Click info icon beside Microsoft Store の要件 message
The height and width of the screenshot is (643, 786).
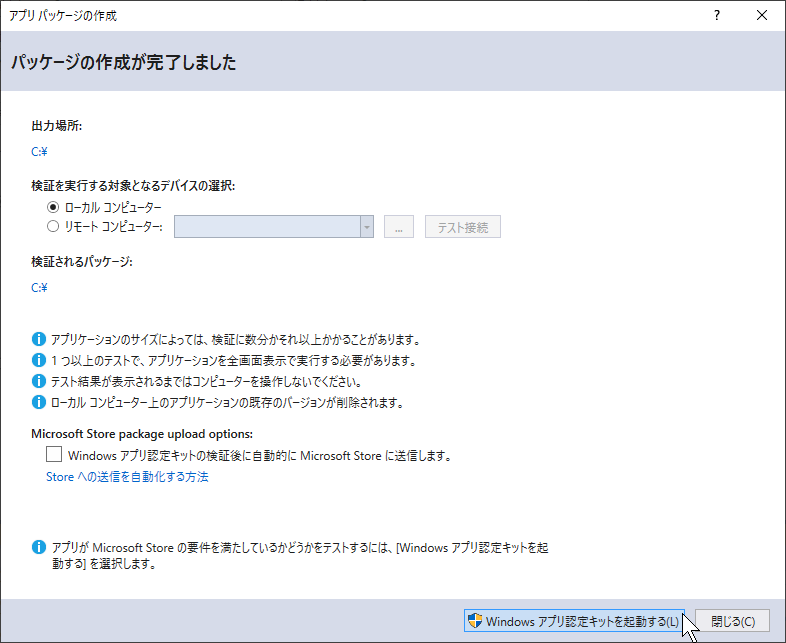point(39,547)
